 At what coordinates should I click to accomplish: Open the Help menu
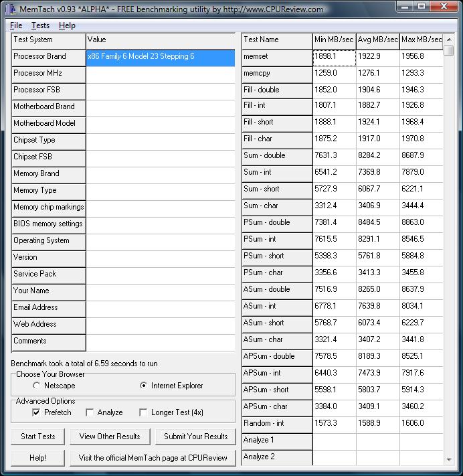tap(67, 25)
